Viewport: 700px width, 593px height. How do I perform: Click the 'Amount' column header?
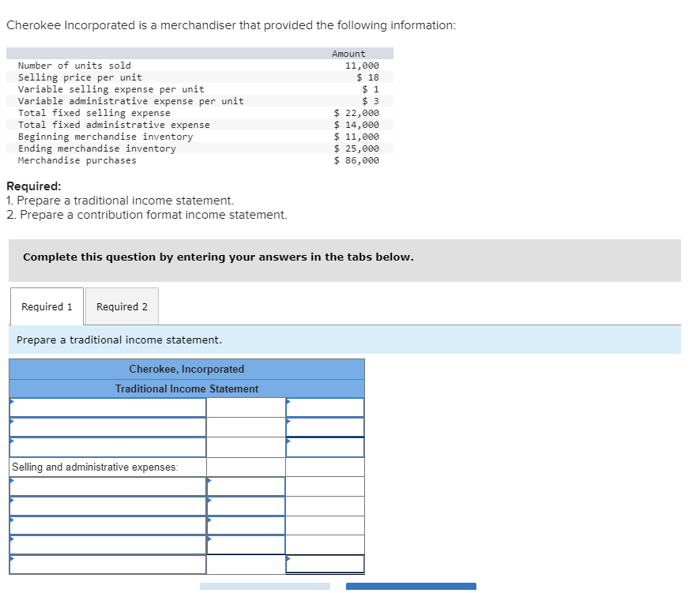(348, 54)
